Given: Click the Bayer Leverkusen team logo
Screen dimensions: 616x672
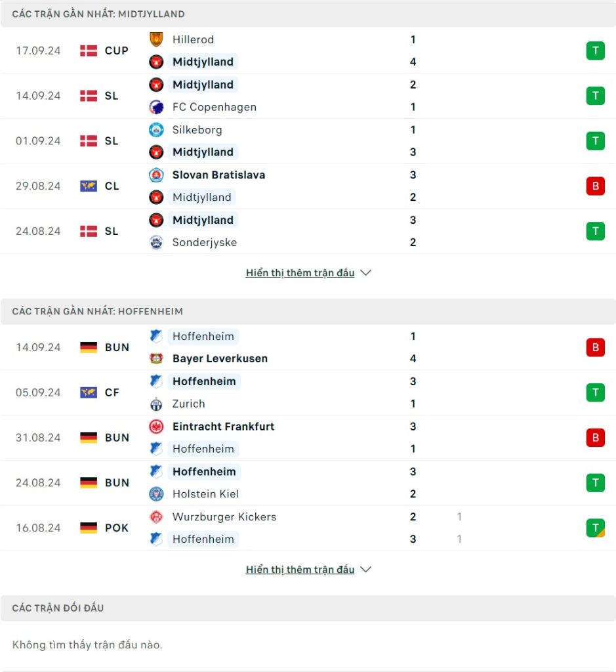Looking at the screenshot, I should point(156,358).
